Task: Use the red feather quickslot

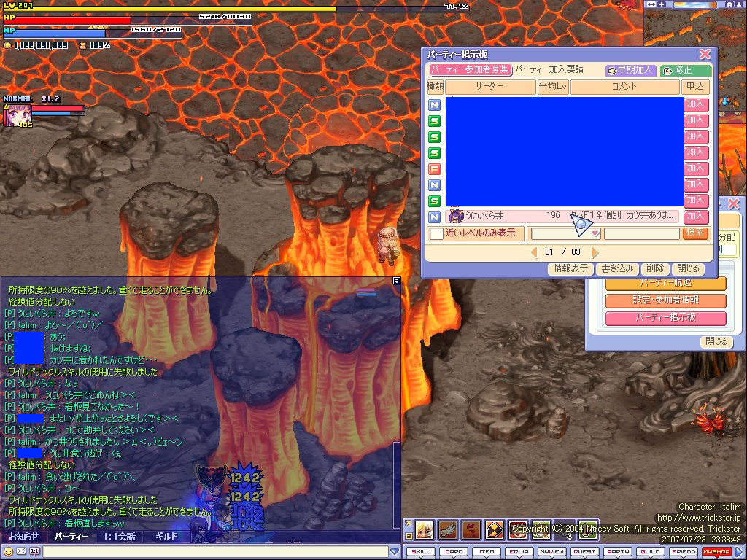Action: tap(471, 529)
